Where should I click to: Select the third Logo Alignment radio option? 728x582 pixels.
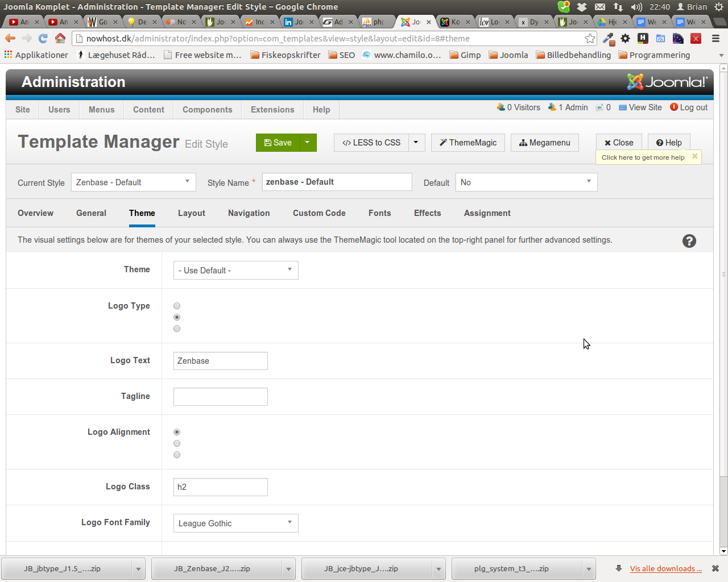point(177,455)
